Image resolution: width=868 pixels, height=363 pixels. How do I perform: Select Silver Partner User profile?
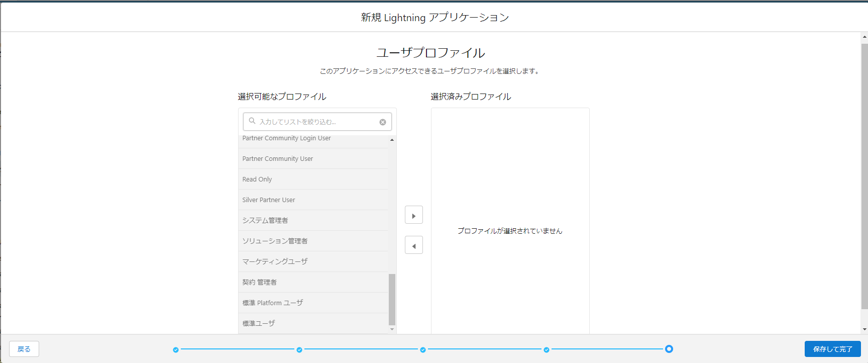(x=313, y=200)
